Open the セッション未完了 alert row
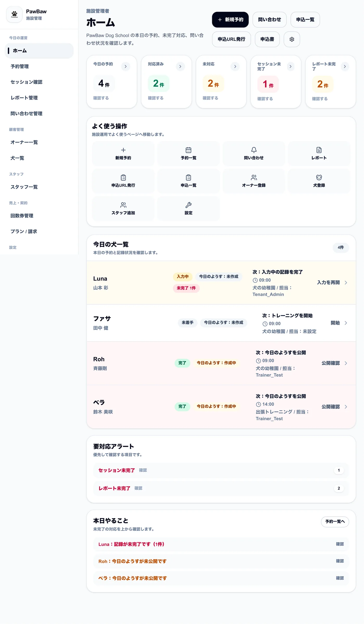The height and width of the screenshot is (624, 364). pos(221,470)
